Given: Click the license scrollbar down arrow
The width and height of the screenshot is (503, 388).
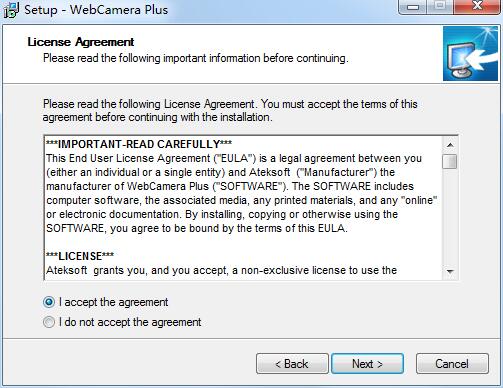Looking at the screenshot, I should click(450, 272).
